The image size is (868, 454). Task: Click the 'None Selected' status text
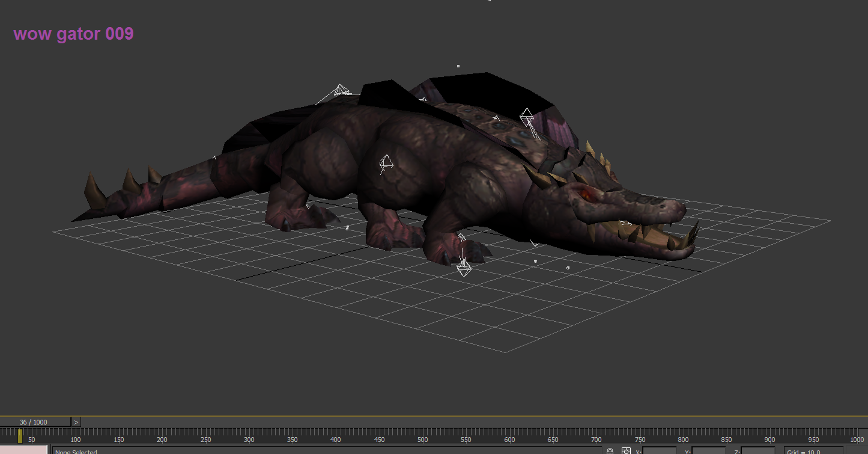pyautogui.click(x=76, y=452)
